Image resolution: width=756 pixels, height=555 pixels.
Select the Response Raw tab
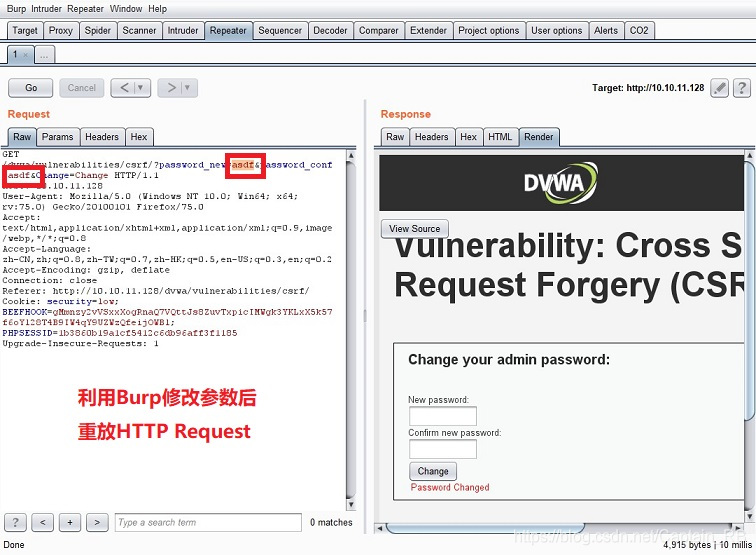click(x=395, y=137)
